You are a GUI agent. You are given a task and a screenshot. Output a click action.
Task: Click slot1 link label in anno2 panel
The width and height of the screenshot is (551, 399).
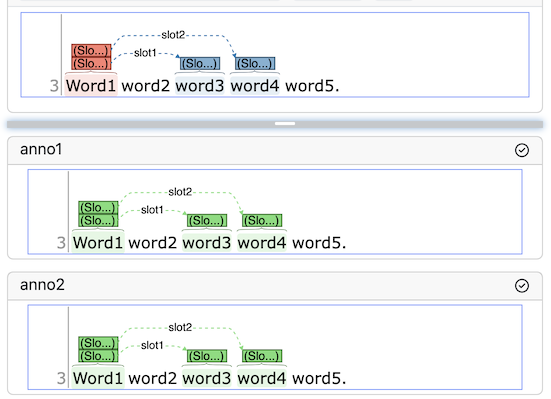(x=152, y=345)
